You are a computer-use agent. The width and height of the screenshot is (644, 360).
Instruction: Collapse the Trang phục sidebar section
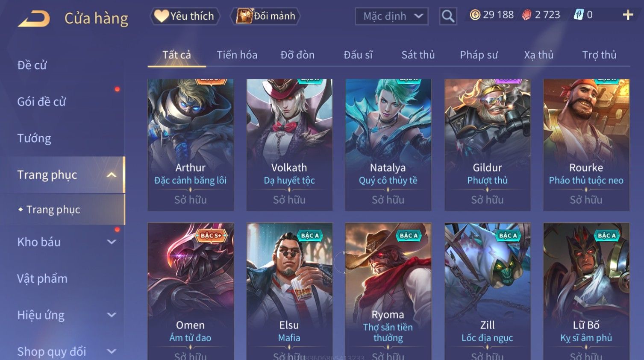click(112, 175)
